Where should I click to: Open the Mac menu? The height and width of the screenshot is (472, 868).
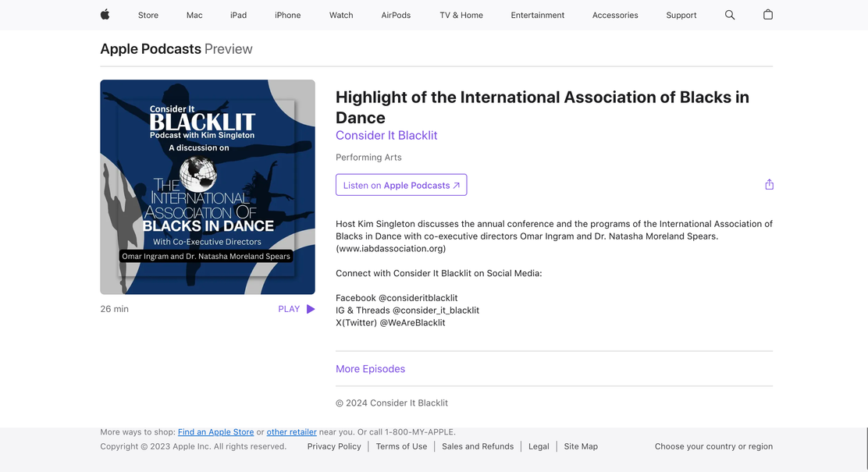[x=194, y=15]
